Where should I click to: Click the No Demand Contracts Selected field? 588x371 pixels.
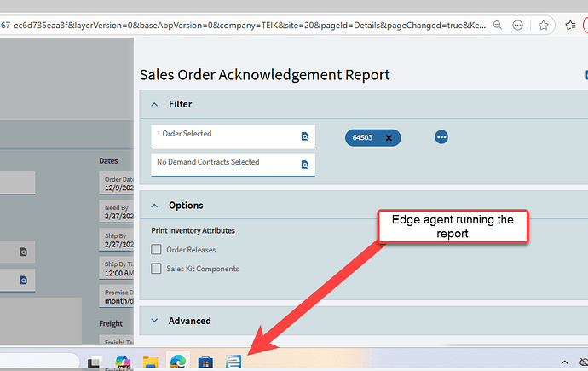tap(233, 165)
